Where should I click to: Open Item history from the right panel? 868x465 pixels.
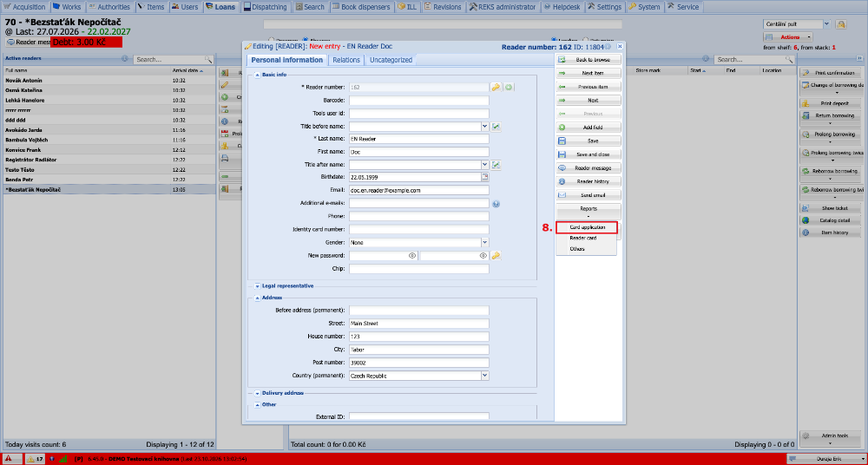click(831, 232)
